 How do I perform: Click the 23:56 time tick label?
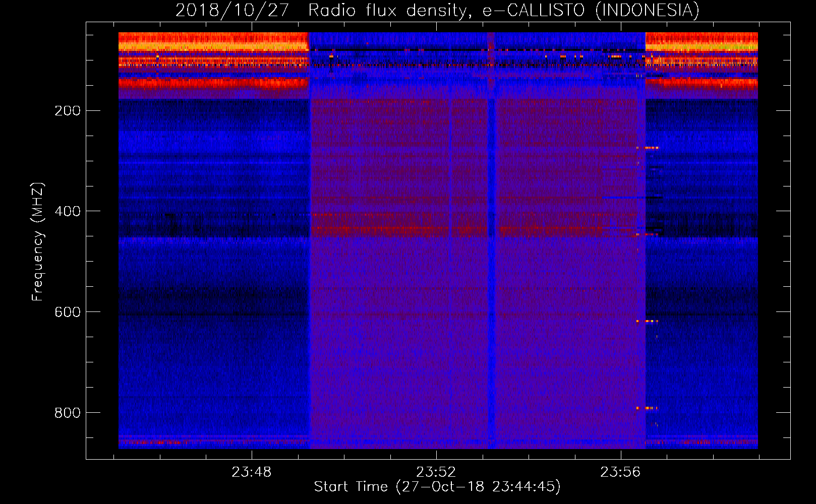pyautogui.click(x=620, y=472)
